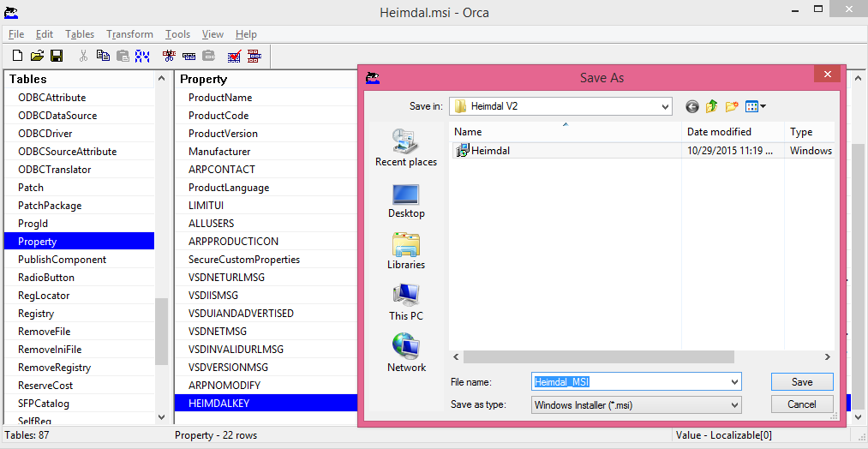
Task: Open the Tables menu
Action: pyautogui.click(x=80, y=34)
